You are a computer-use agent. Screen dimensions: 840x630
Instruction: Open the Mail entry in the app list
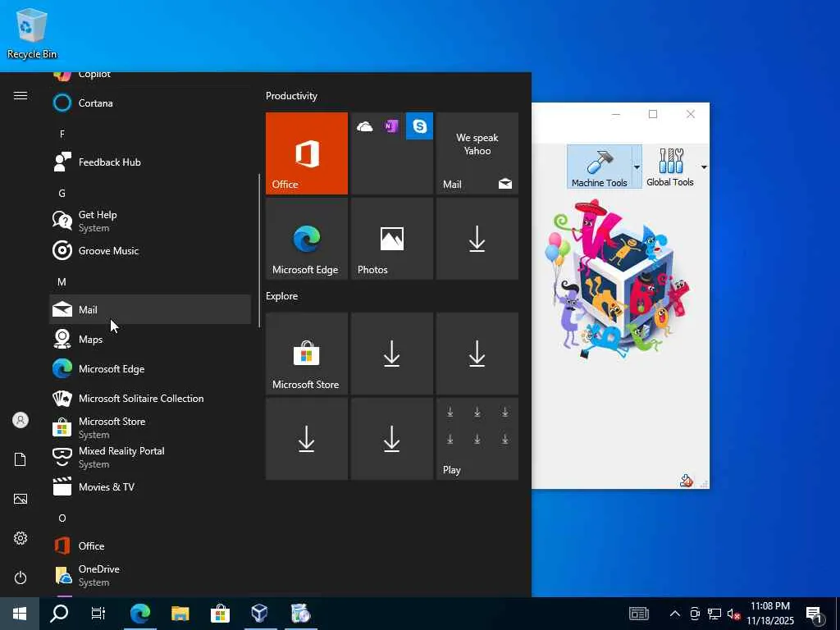pos(150,309)
